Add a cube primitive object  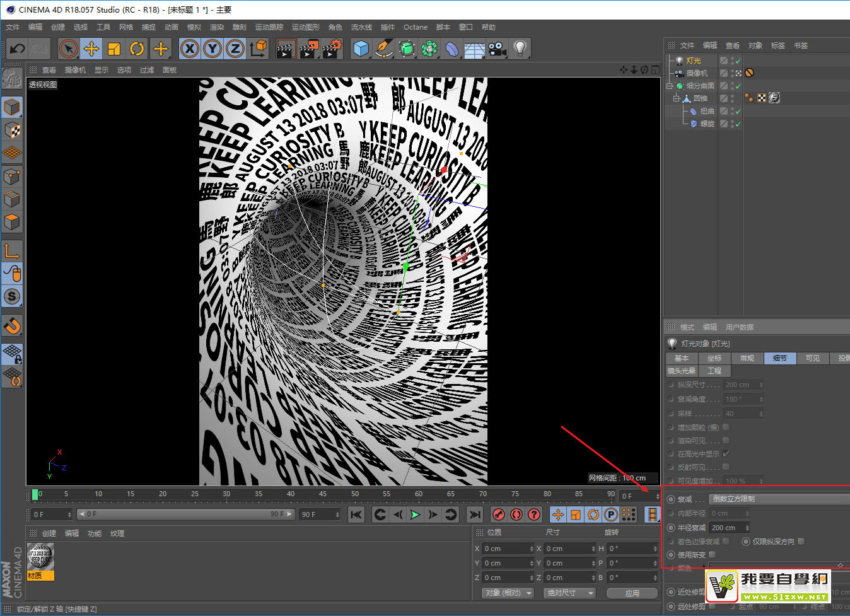click(361, 49)
